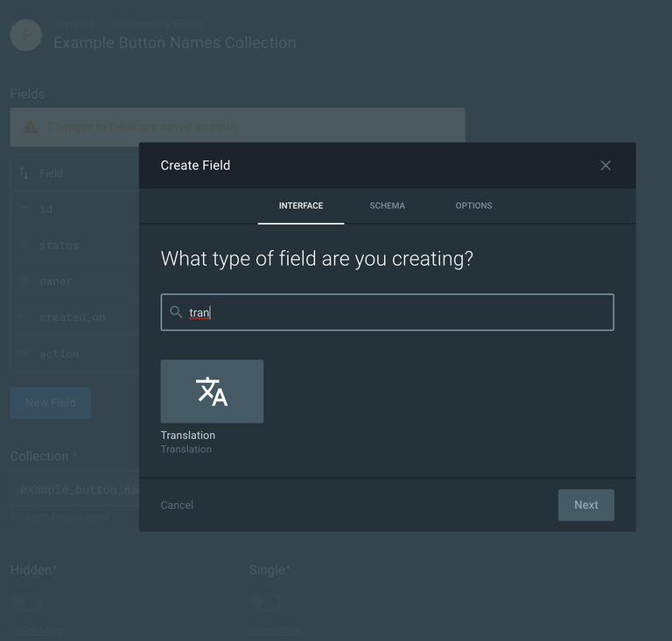Image resolution: width=672 pixels, height=641 pixels.
Task: Click the search magnifier icon
Action: click(176, 312)
